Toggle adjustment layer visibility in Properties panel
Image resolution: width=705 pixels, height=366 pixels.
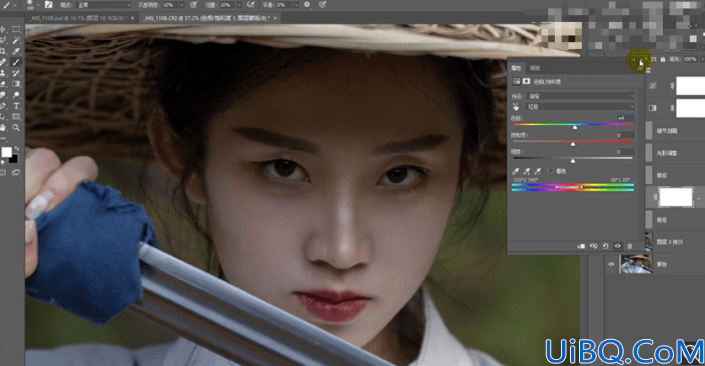coord(617,246)
